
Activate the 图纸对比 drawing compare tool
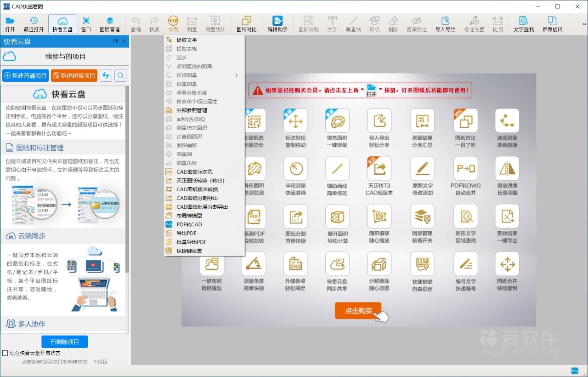[x=246, y=23]
